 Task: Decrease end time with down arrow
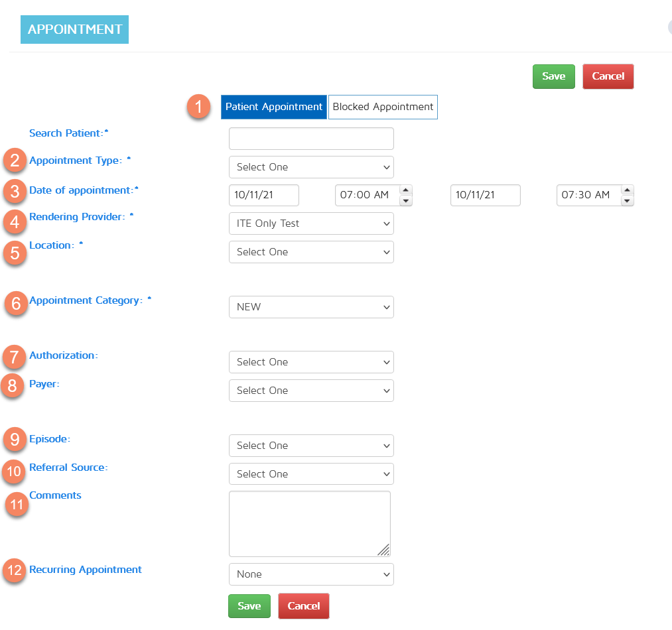pos(628,200)
